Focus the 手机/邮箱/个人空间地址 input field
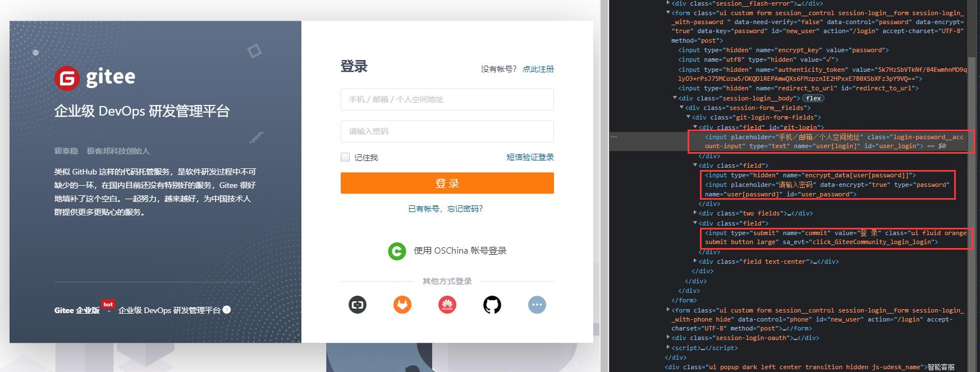The width and height of the screenshot is (980, 372). click(x=447, y=99)
